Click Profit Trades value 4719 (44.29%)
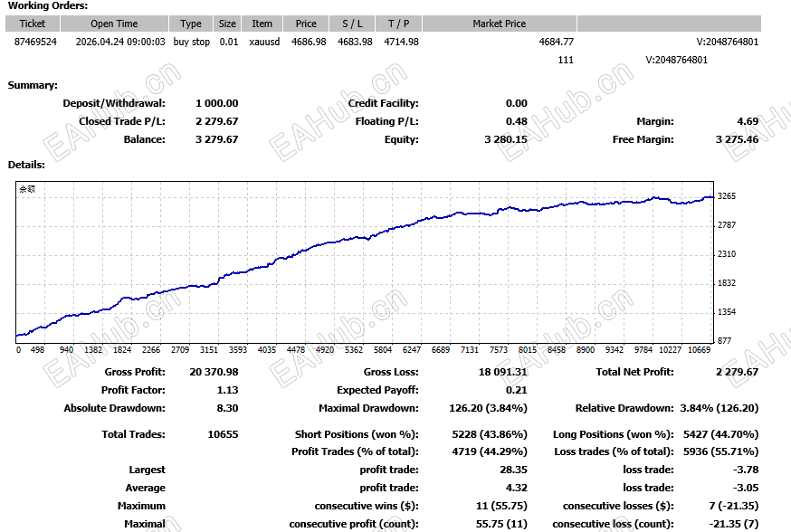Image resolution: width=791 pixels, height=532 pixels. [x=490, y=451]
